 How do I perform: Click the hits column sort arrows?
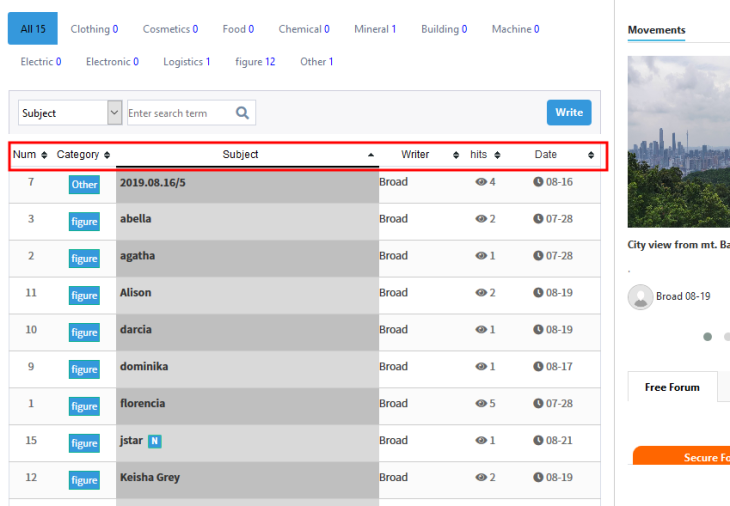point(497,155)
